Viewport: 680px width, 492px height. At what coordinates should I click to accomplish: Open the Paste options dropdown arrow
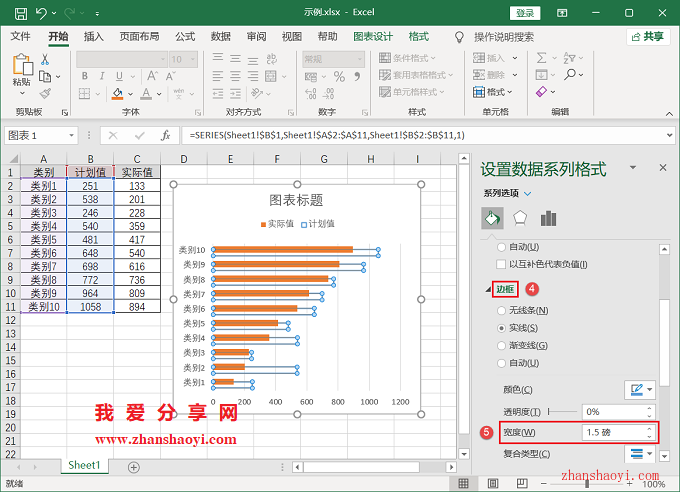click(22, 93)
